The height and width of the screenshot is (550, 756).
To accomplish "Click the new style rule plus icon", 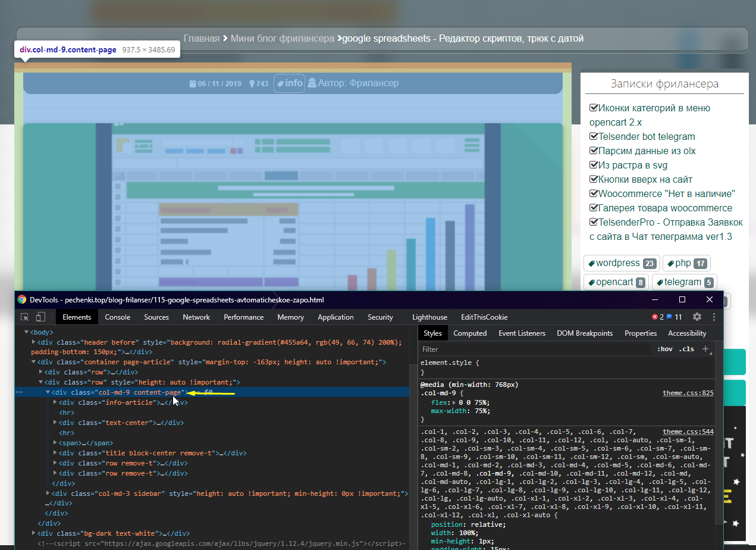I will (706, 349).
